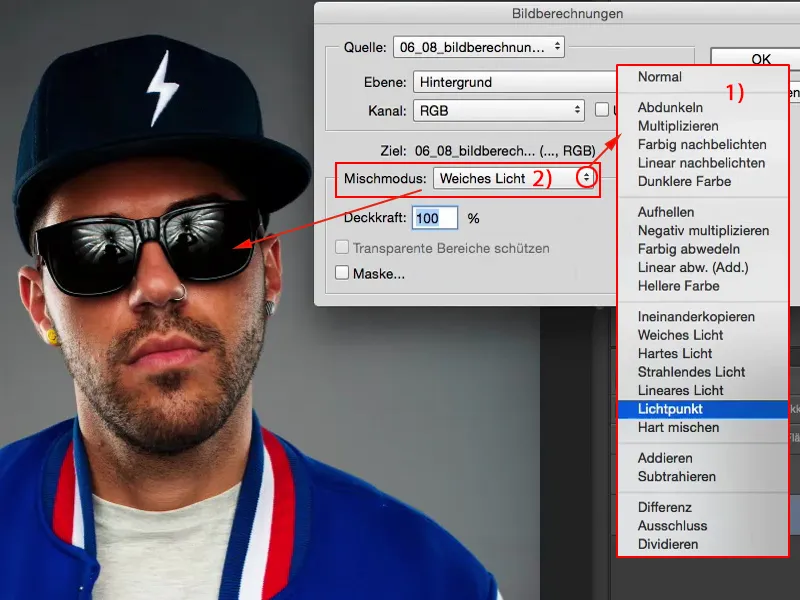800x600 pixels.
Task: Click the Deckkraft opacity input field
Action: [435, 218]
